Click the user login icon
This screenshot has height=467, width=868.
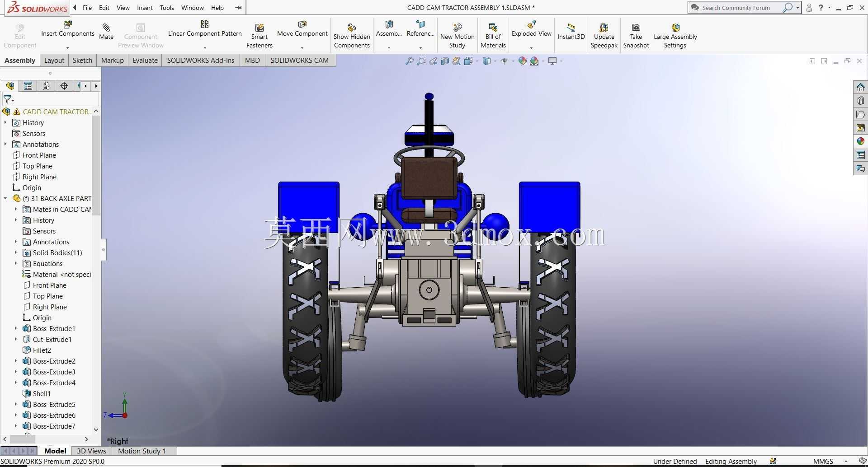tap(809, 8)
